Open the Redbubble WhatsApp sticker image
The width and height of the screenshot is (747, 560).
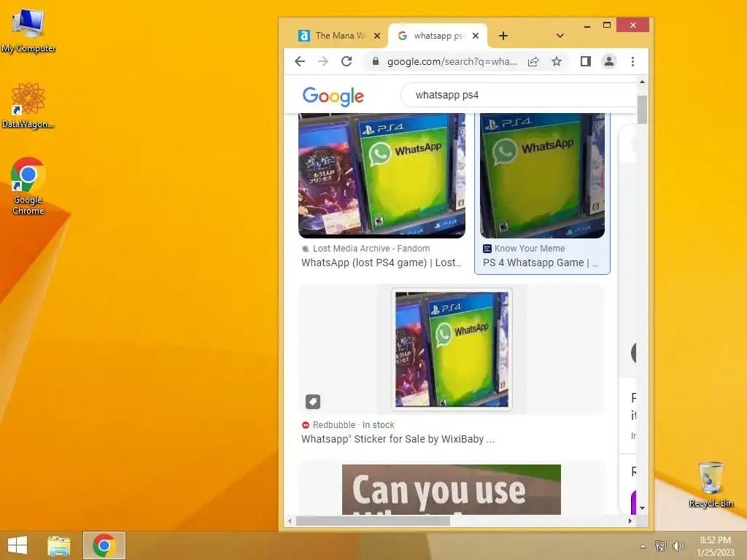pyautogui.click(x=451, y=349)
